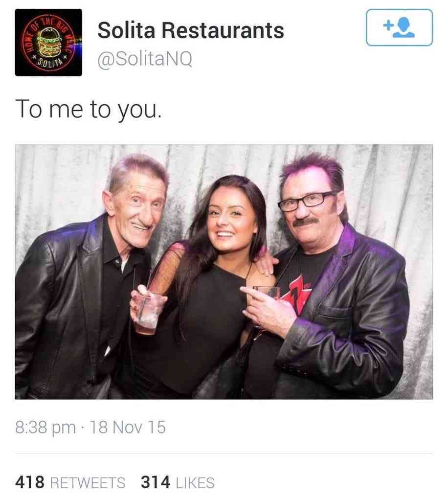Click the plus sign in follow button
Viewport: 448px width, 501px height.
click(388, 25)
